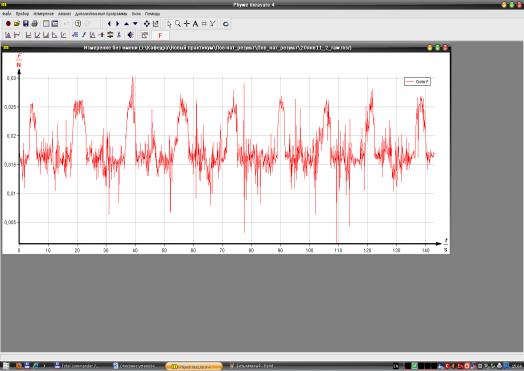Select the red F channel button
The width and height of the screenshot is (524, 371).
coord(160,35)
